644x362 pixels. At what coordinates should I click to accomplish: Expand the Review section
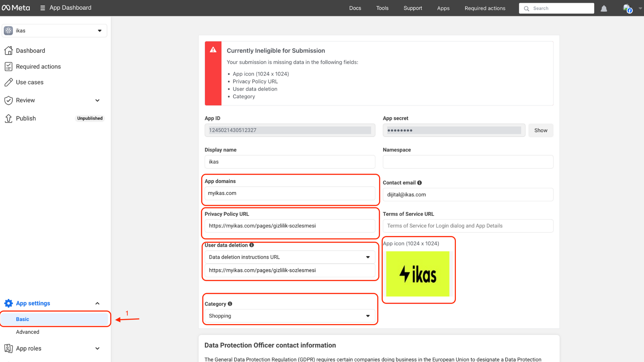[97, 100]
